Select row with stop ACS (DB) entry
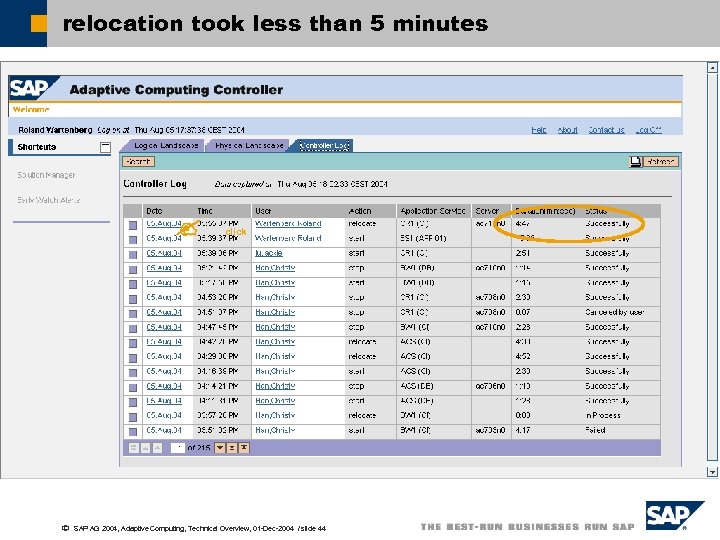The image size is (720, 540). pyautogui.click(x=133, y=388)
